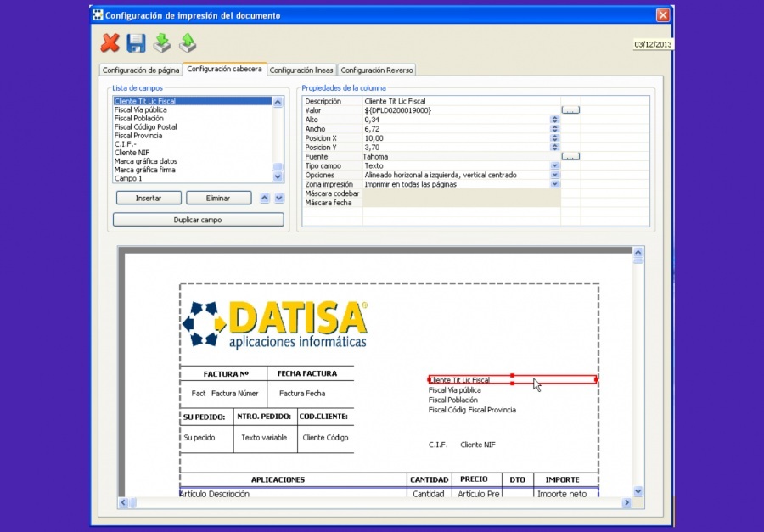764x532 pixels.
Task: Select 'Fiscal Código Postal' in field list
Action: [193, 126]
